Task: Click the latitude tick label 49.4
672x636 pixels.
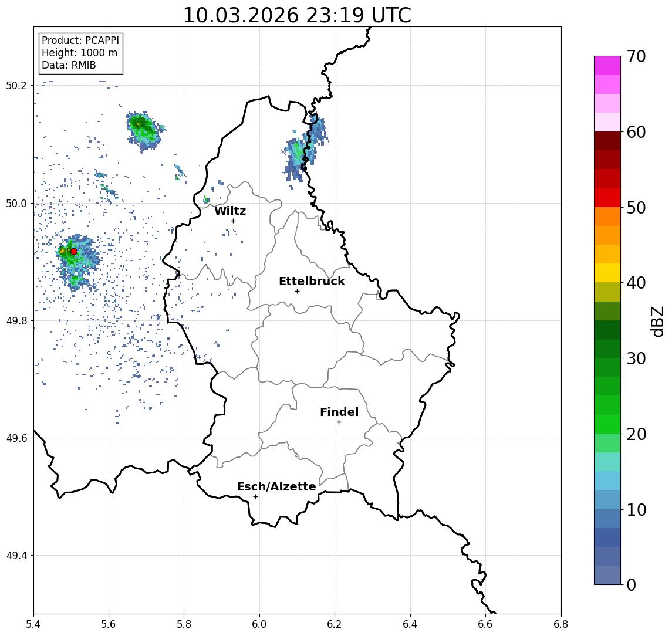Action: tap(16, 556)
